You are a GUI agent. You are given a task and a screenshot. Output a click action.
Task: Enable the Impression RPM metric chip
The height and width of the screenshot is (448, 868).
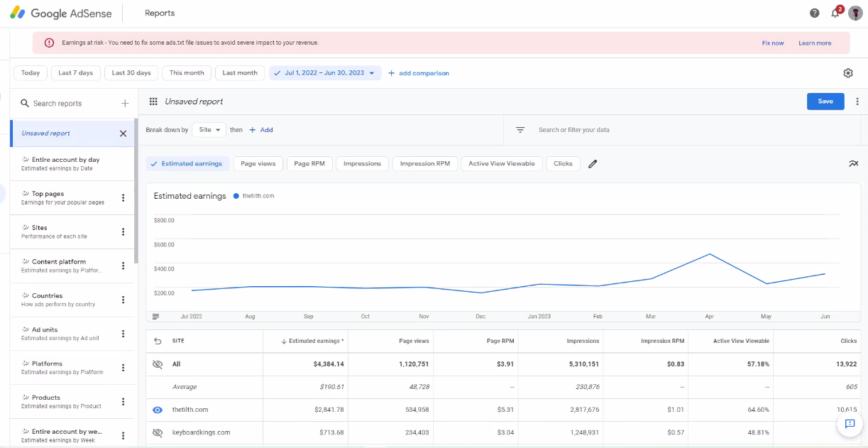pyautogui.click(x=425, y=164)
